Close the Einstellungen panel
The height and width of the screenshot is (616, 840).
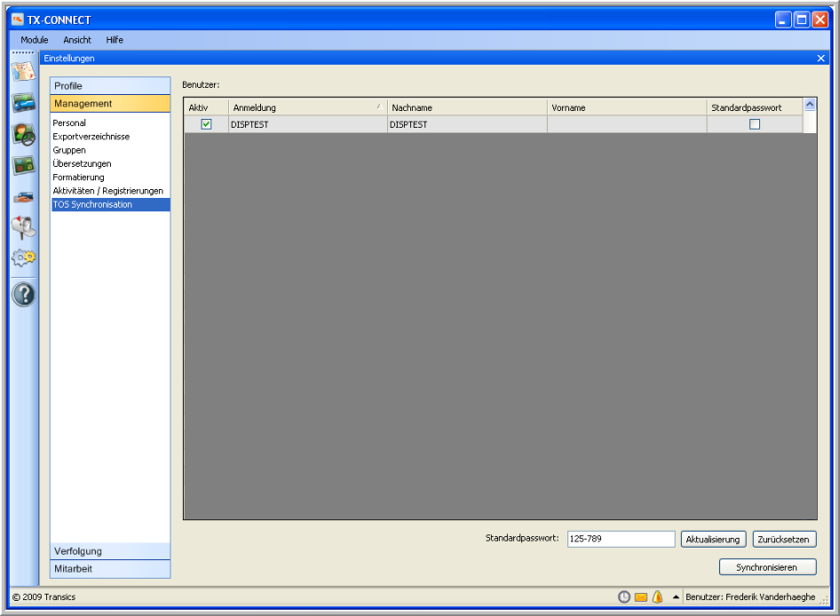pyautogui.click(x=820, y=58)
